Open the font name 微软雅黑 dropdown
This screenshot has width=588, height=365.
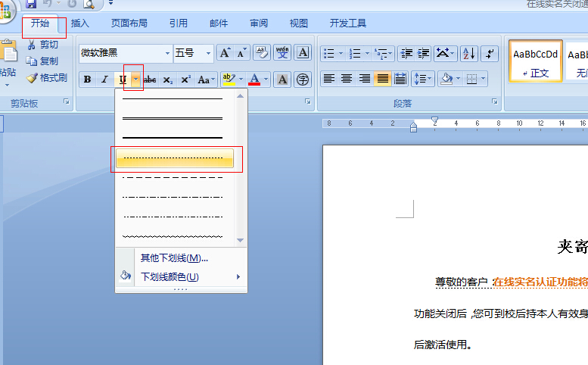[168, 53]
